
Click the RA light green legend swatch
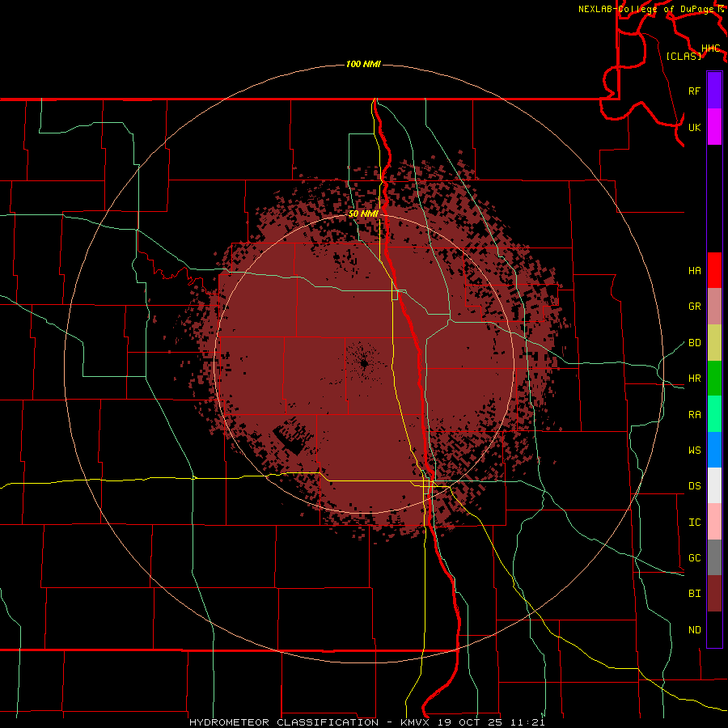point(714,414)
